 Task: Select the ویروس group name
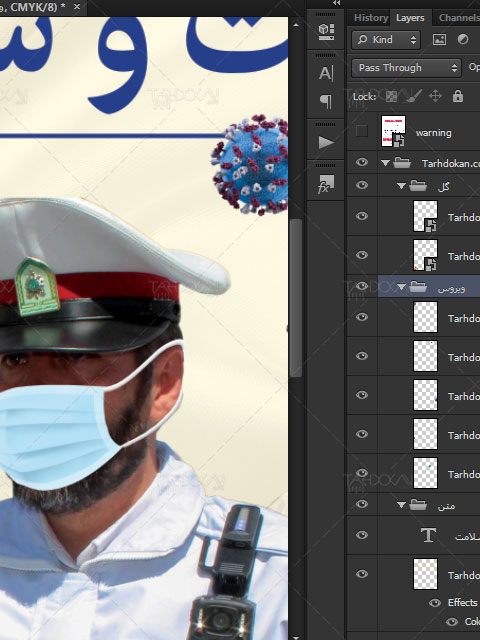(x=451, y=287)
